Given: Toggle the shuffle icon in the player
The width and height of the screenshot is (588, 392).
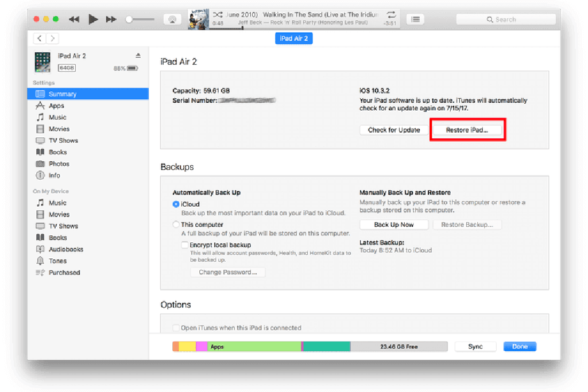Looking at the screenshot, I should point(218,14).
